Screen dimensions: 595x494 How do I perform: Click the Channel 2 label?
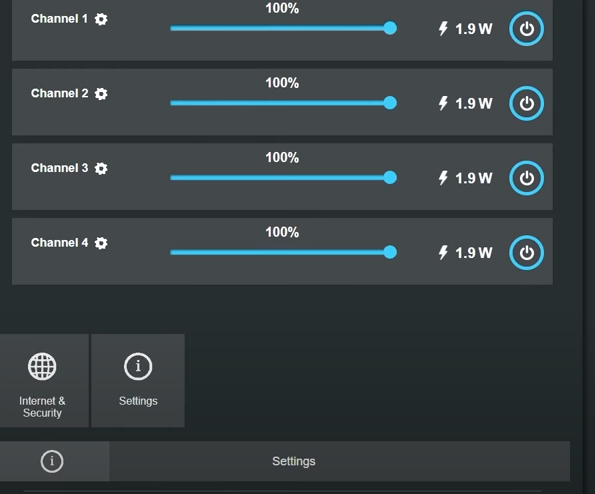click(x=60, y=93)
